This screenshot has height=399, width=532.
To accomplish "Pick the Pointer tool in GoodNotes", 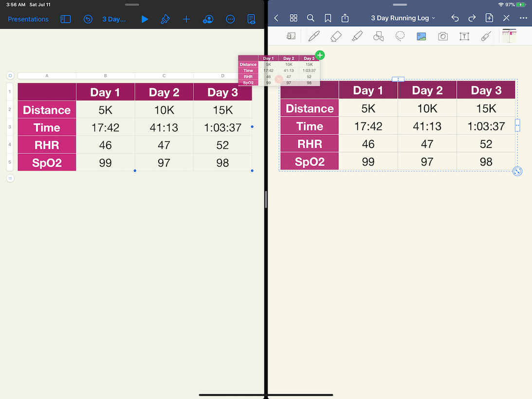I will pyautogui.click(x=485, y=36).
